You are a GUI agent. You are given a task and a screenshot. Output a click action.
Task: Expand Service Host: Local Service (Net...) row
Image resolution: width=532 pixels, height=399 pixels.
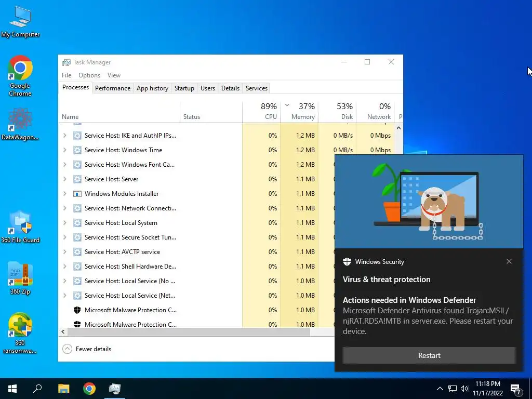[x=64, y=296]
